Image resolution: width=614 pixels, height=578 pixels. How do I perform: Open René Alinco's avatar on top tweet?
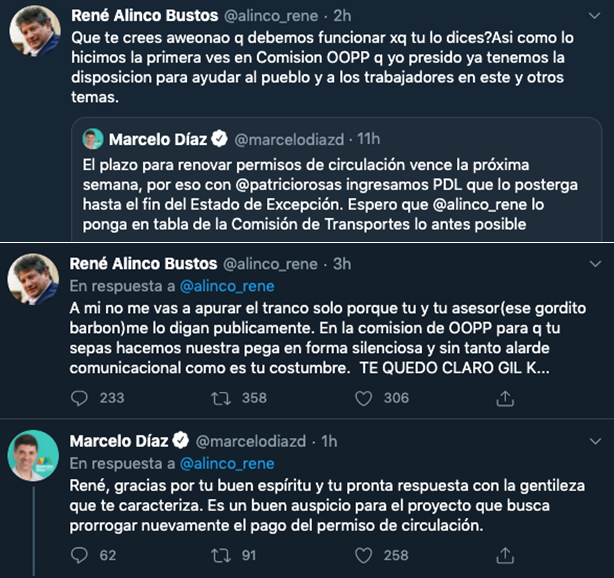(x=34, y=40)
